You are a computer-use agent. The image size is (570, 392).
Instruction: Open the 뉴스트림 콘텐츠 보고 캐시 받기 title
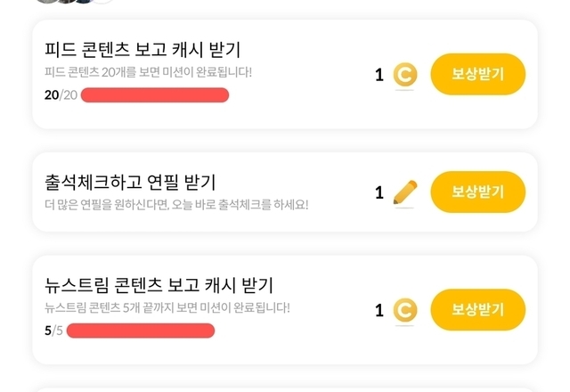tap(159, 285)
